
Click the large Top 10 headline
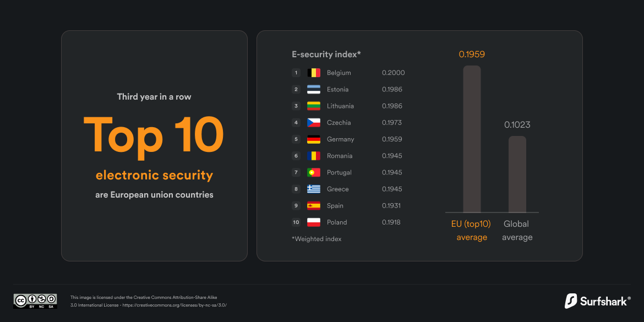[x=154, y=134]
